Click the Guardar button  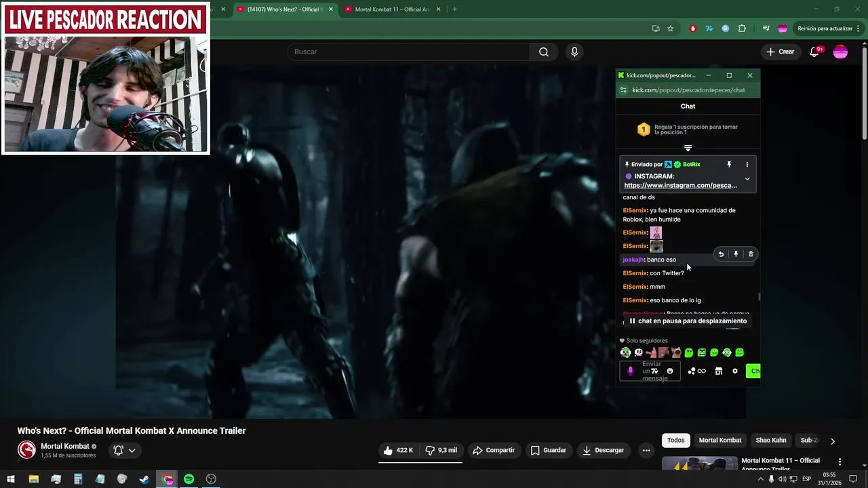click(548, 450)
